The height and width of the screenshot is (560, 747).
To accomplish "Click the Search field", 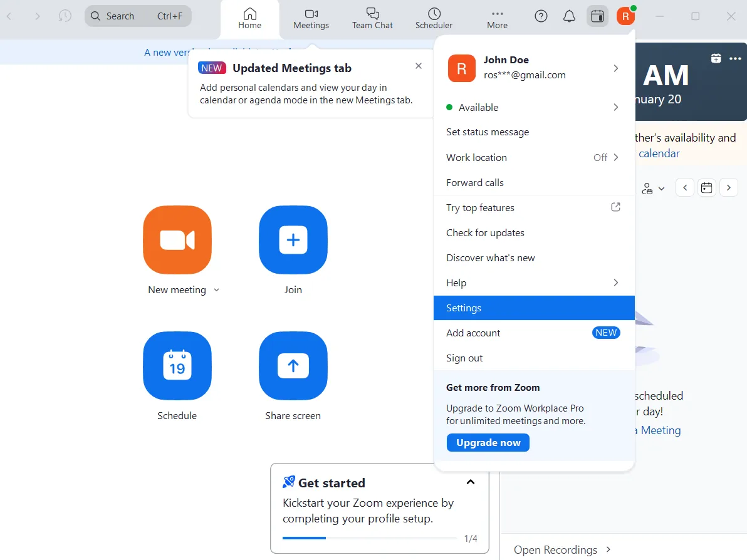I will 138,16.
